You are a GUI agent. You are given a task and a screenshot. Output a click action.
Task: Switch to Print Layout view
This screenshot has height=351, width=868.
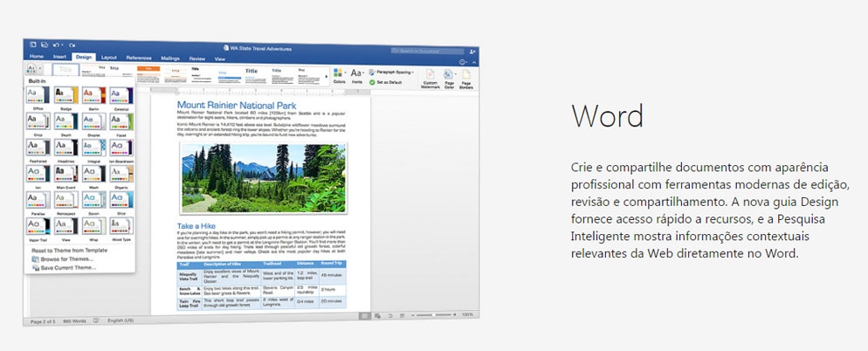[x=364, y=315]
